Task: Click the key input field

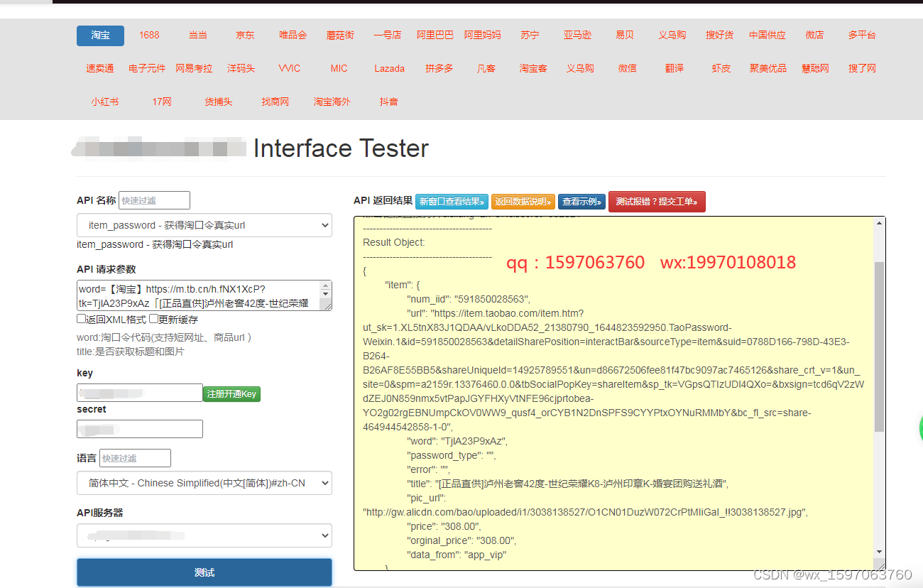Action: coord(140,393)
